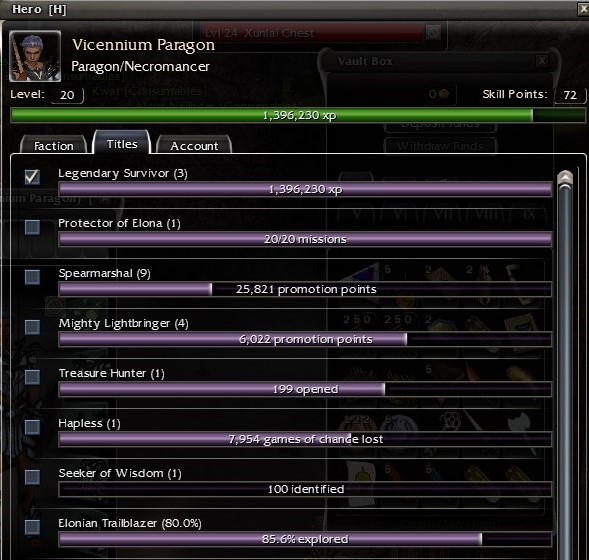Screen dimensions: 589x560
Task: Open the Account tab
Action: (x=194, y=145)
